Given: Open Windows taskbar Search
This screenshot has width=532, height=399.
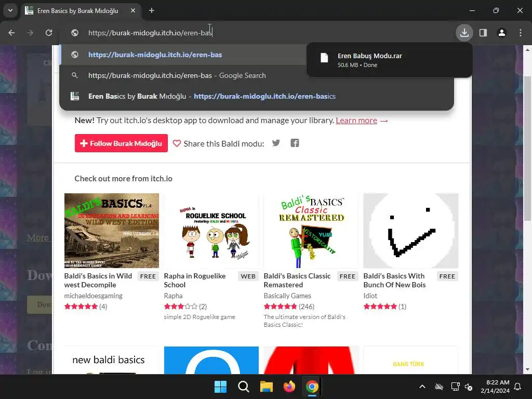Looking at the screenshot, I should click(x=243, y=387).
